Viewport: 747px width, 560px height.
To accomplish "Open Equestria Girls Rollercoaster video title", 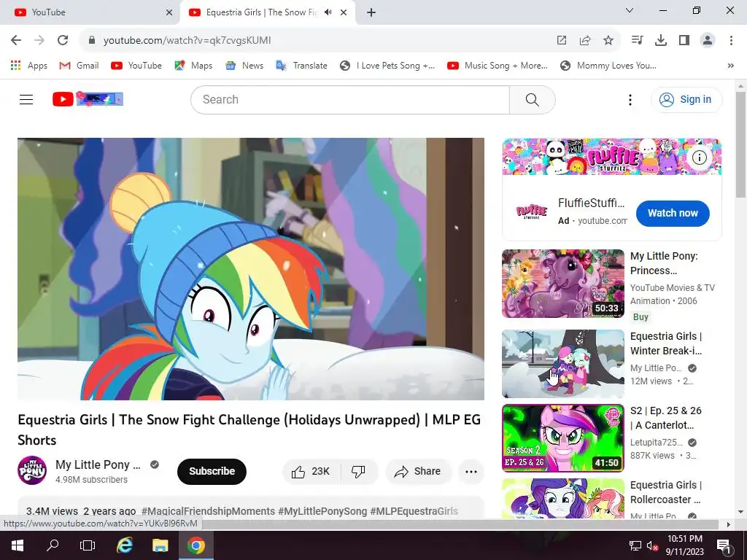I will point(665,492).
